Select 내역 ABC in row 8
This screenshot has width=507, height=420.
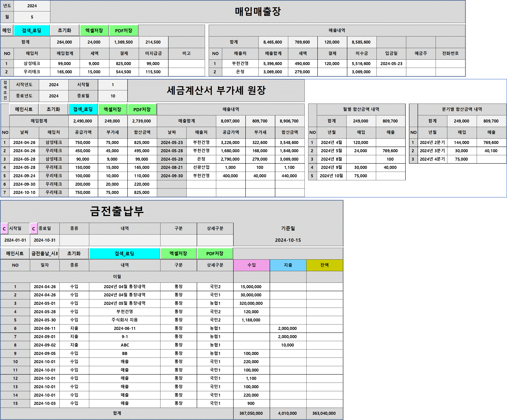(125, 345)
